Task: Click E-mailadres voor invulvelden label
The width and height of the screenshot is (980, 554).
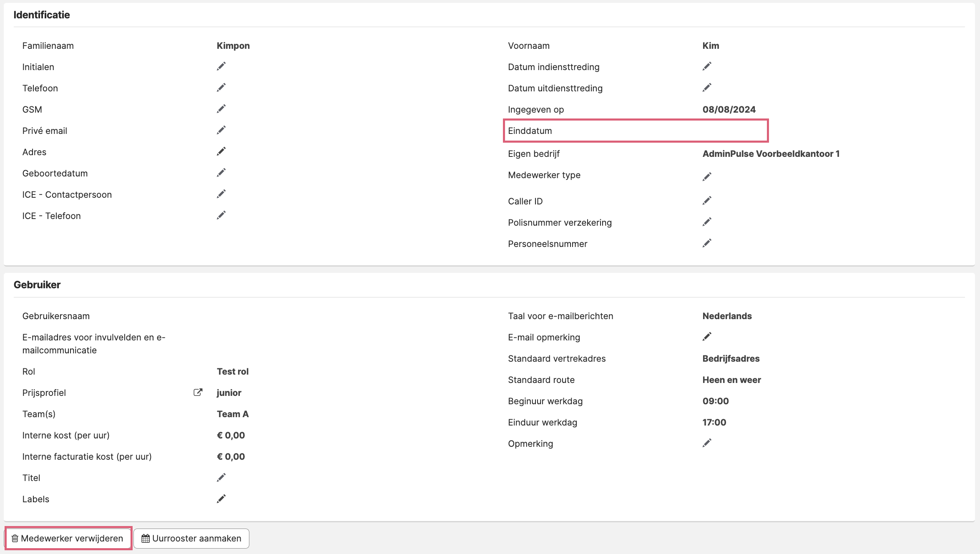Action: click(x=94, y=344)
